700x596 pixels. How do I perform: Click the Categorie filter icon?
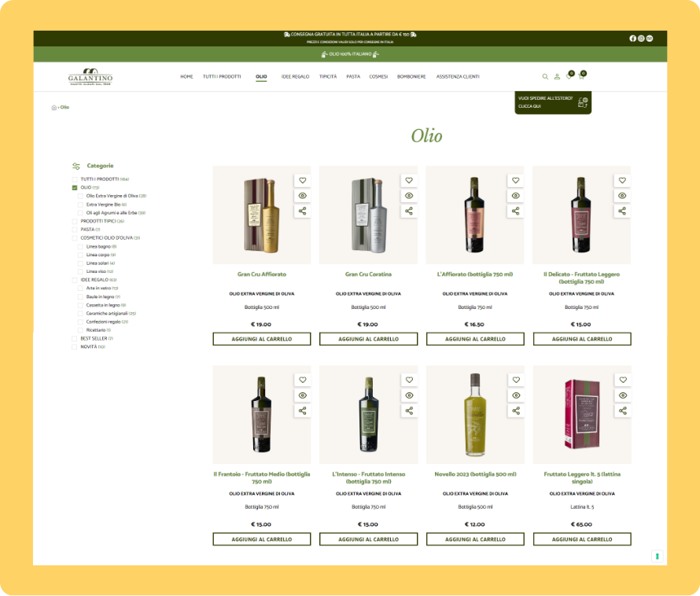tap(76, 166)
